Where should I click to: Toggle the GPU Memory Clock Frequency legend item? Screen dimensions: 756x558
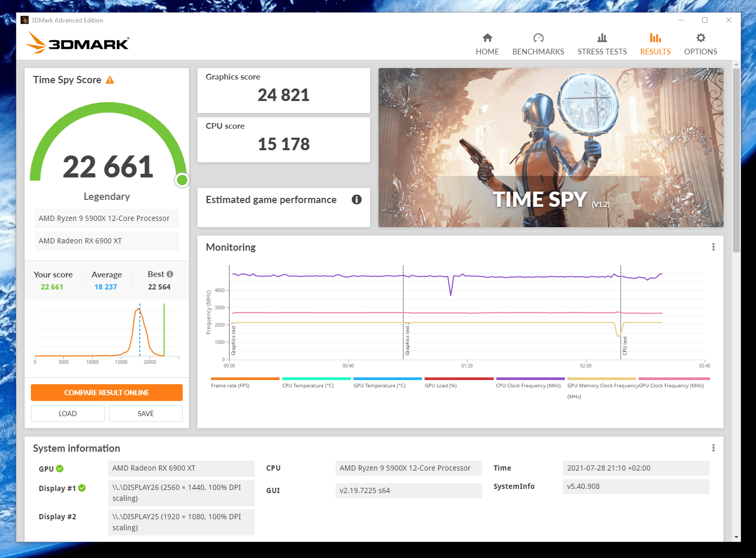click(x=602, y=388)
